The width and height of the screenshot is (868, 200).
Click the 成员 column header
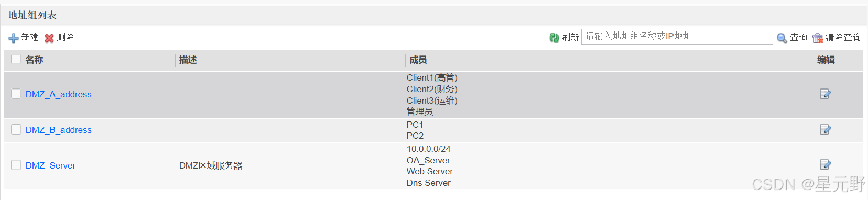(x=418, y=60)
